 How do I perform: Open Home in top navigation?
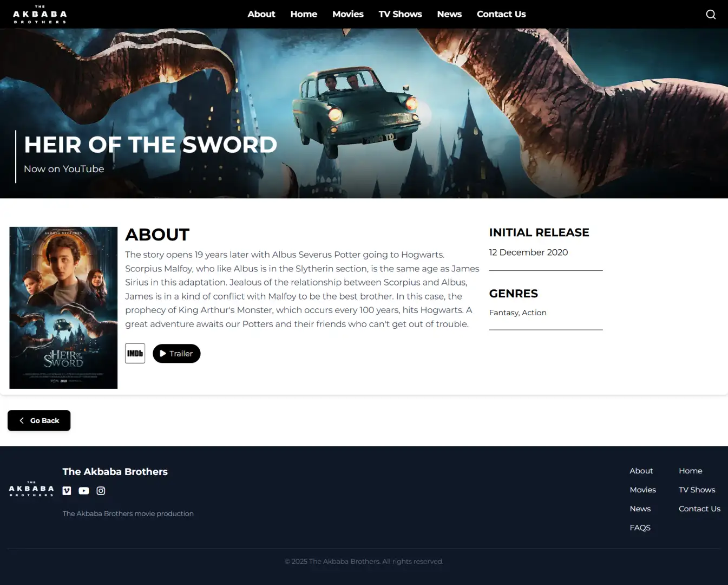(x=304, y=14)
